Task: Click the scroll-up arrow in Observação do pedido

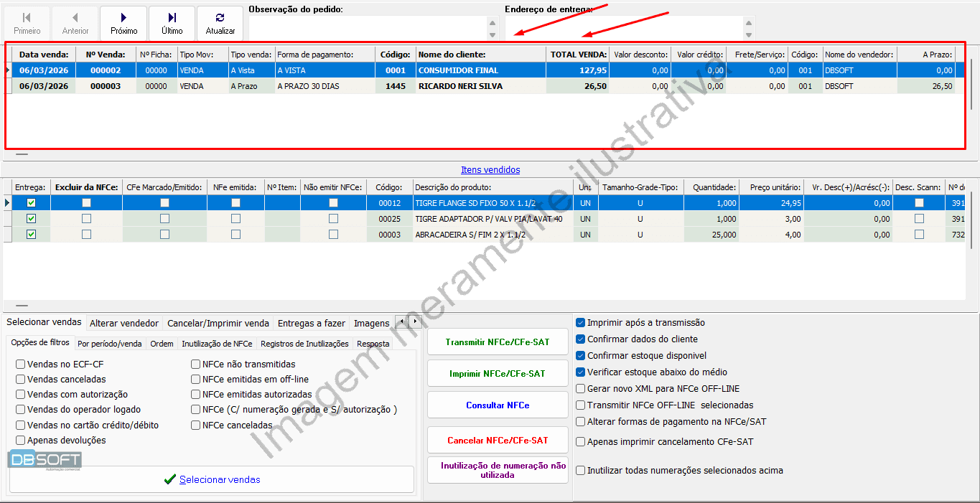Action: [493, 23]
